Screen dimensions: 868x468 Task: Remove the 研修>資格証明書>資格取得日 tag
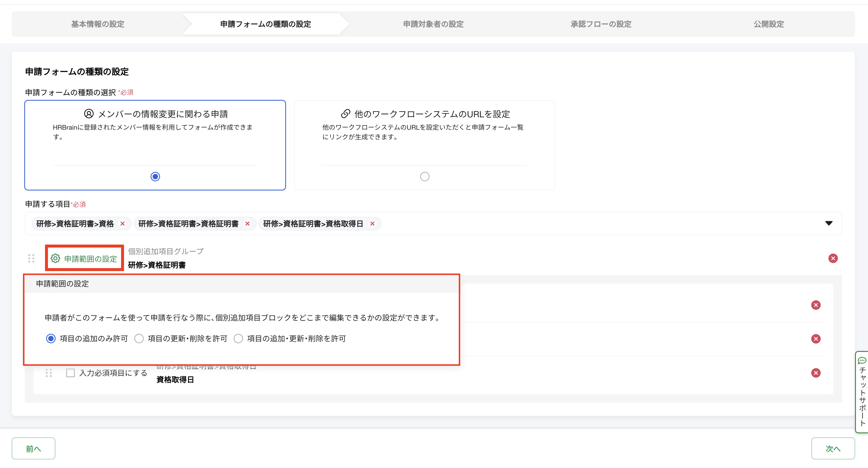click(372, 223)
